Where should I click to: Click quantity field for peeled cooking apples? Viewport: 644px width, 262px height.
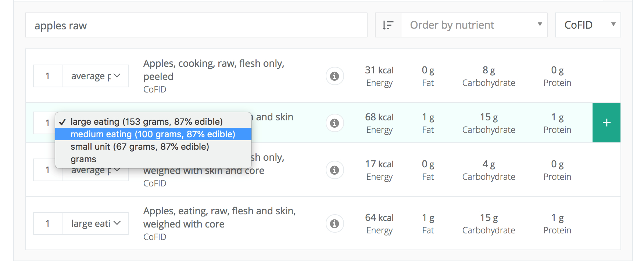point(47,76)
